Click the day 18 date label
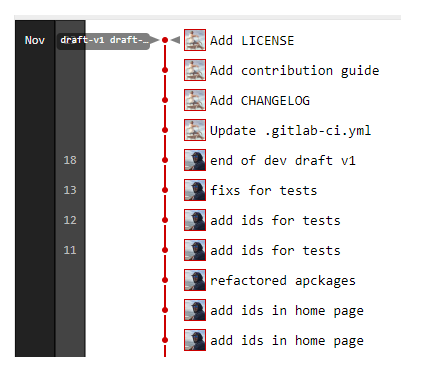 70,160
